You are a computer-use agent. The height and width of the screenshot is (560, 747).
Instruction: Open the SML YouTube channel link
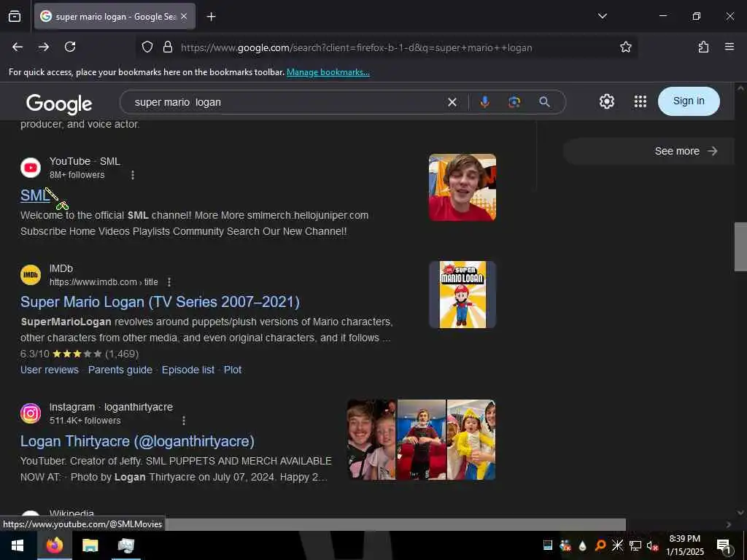tap(35, 195)
